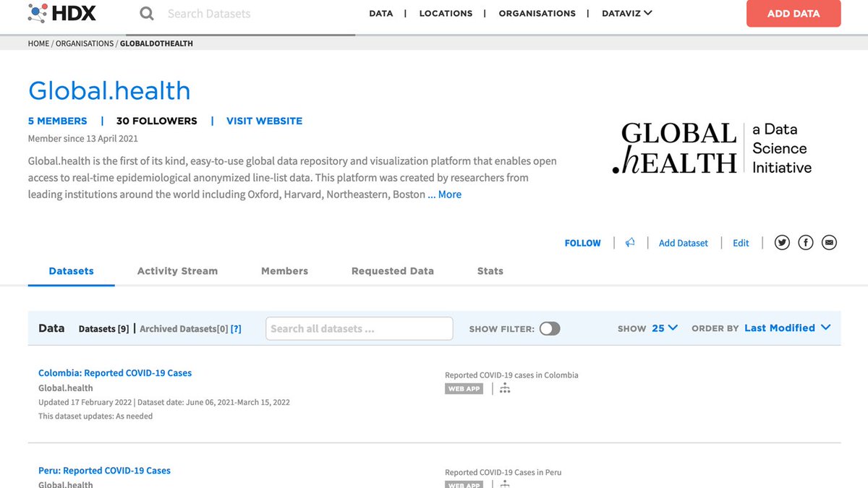Open the 5 MEMBERS link

[57, 121]
